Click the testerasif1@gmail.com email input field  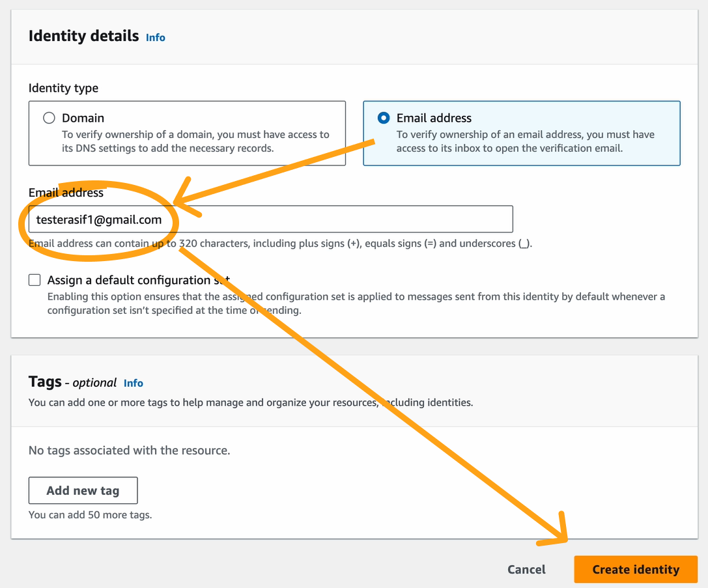326,219
